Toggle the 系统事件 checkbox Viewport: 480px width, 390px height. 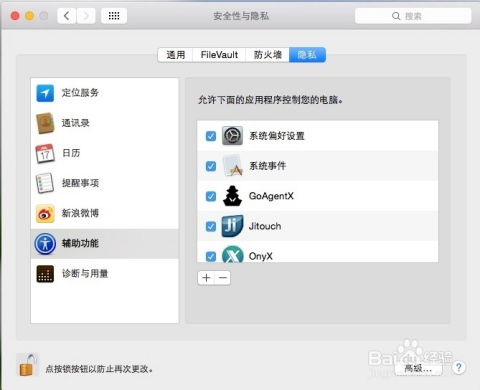coord(211,166)
